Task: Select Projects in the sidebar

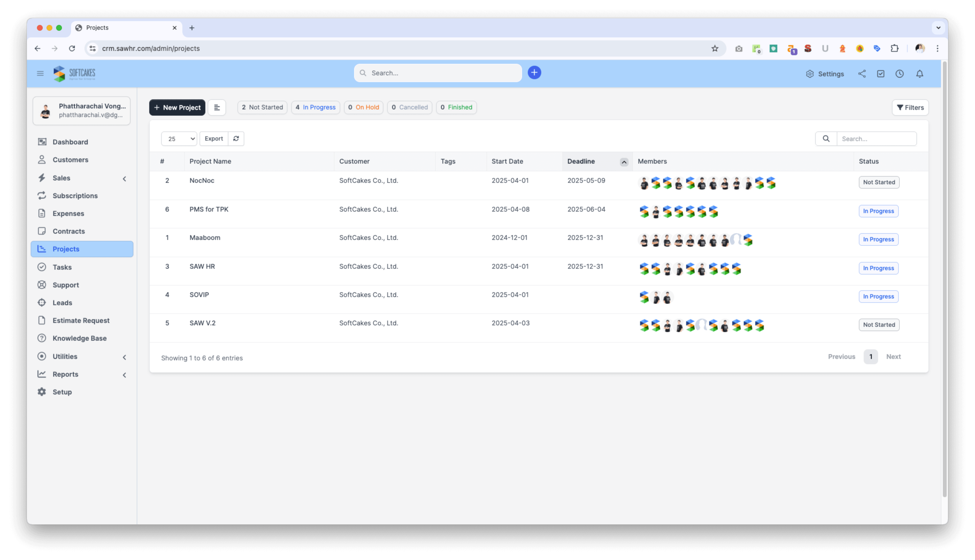Action: click(x=82, y=249)
